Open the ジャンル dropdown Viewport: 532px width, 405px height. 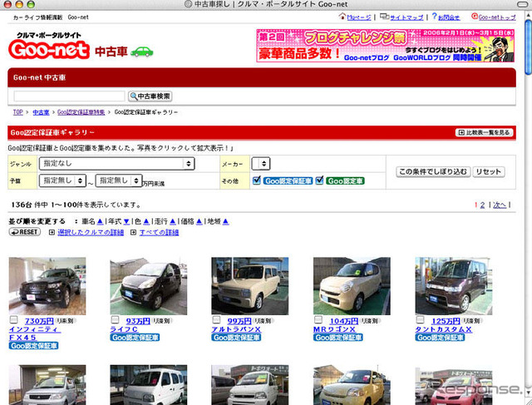(x=117, y=164)
